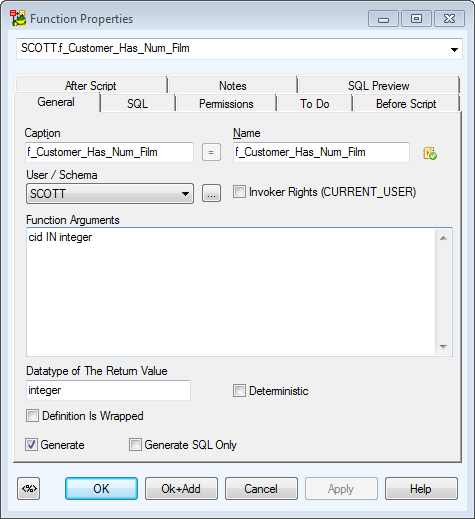475x519 pixels.
Task: Click the OK button
Action: 101,489
